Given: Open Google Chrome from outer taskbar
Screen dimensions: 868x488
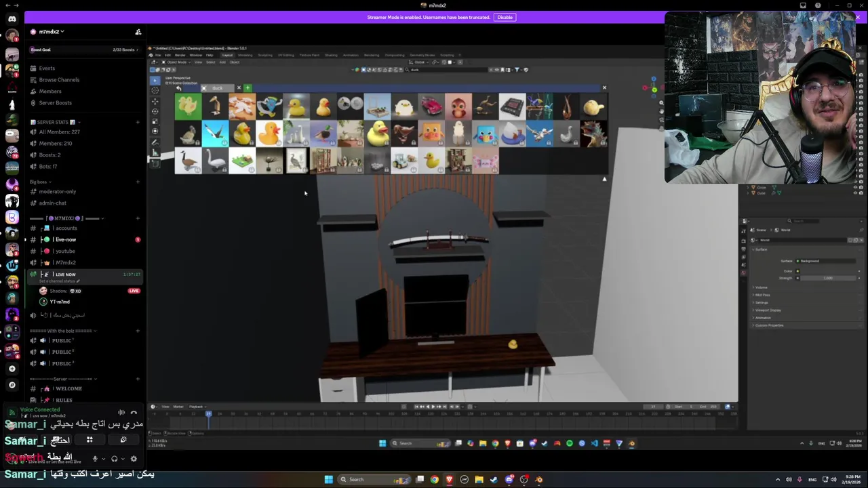Looking at the screenshot, I should tap(434, 479).
